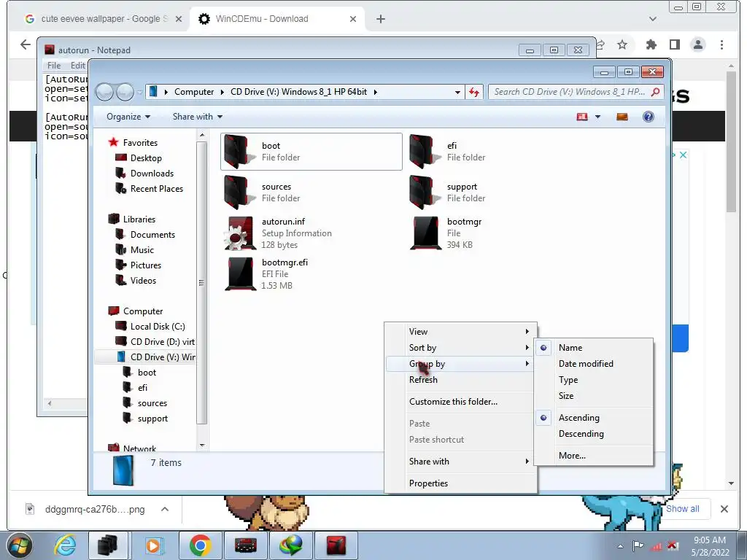Open Notepad File menu
The height and width of the screenshot is (560, 747).
pos(54,65)
